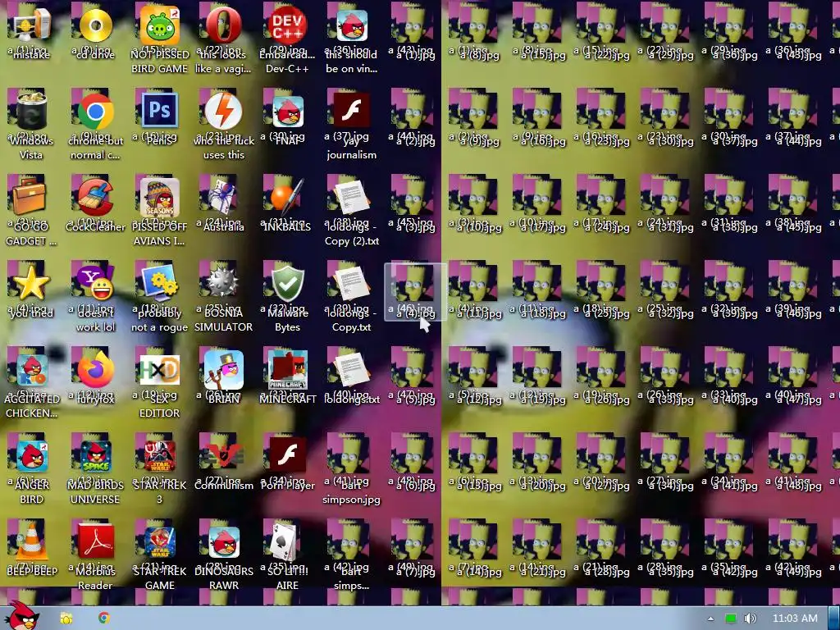Launch the VLC cone BEEP BEEP icon
840x630 pixels.
coord(31,541)
